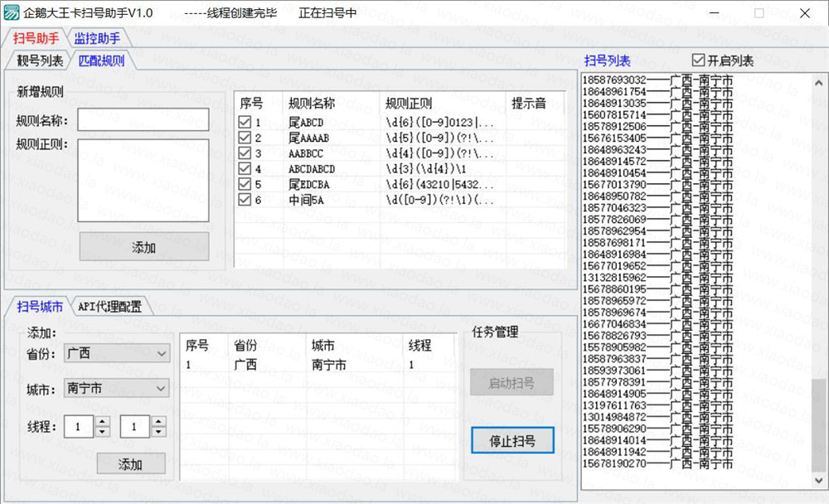Click the 规则名称 text input field
The image size is (829, 504).
point(143,120)
